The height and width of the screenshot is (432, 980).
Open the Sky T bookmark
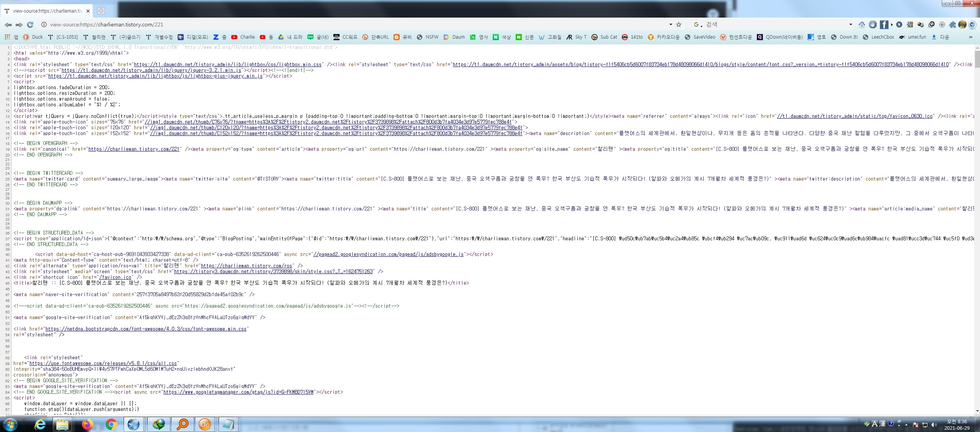click(x=577, y=37)
